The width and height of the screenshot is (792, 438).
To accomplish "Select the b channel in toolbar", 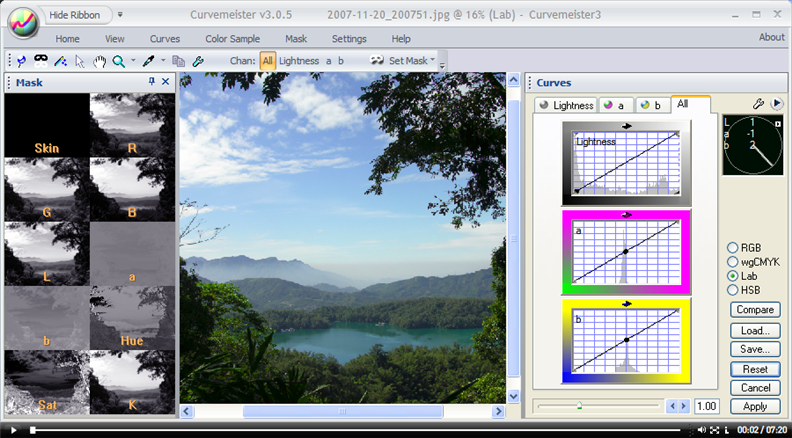I will [x=341, y=61].
